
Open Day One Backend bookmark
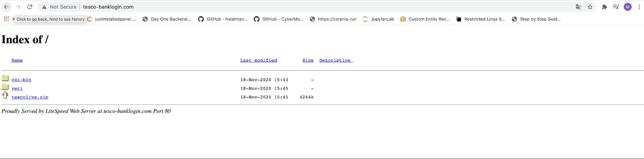[x=167, y=19]
